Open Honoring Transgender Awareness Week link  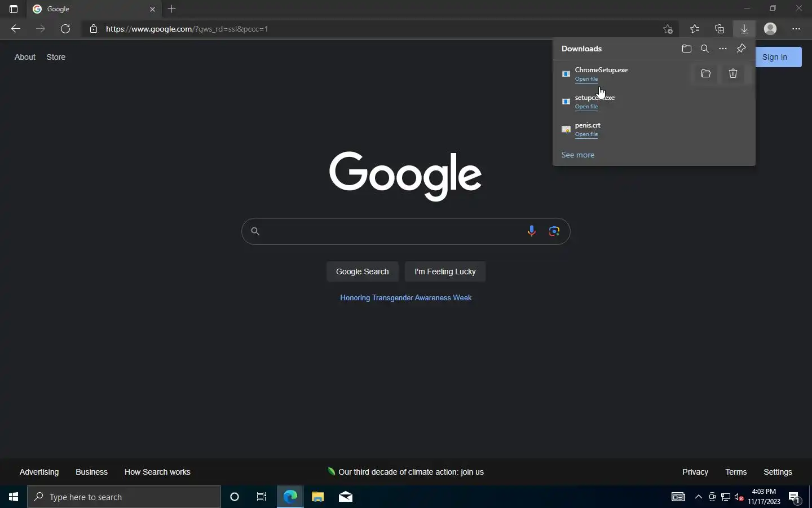tap(406, 297)
